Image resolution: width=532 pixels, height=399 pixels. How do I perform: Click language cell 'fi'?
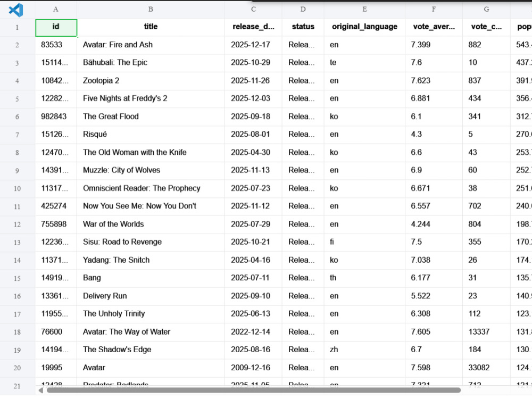point(364,242)
